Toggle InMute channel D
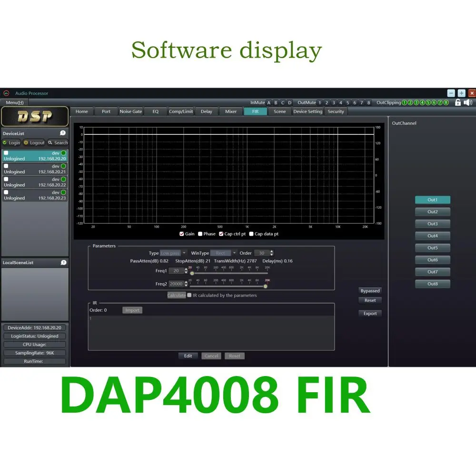The width and height of the screenshot is (476, 476). pyautogui.click(x=289, y=103)
